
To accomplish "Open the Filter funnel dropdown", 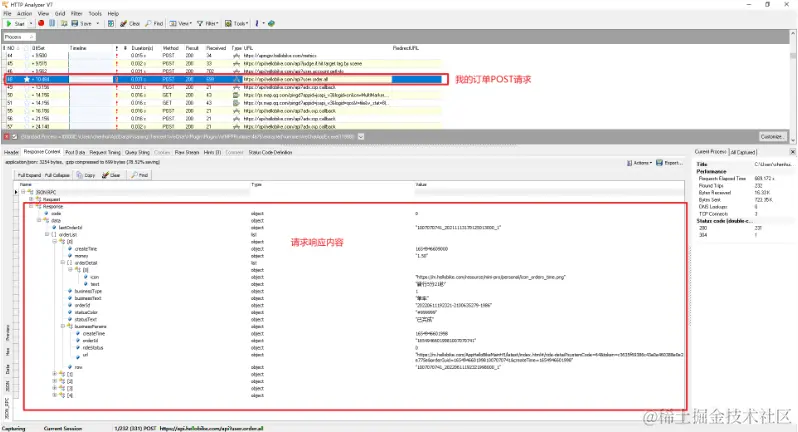I will pyautogui.click(x=208, y=23).
